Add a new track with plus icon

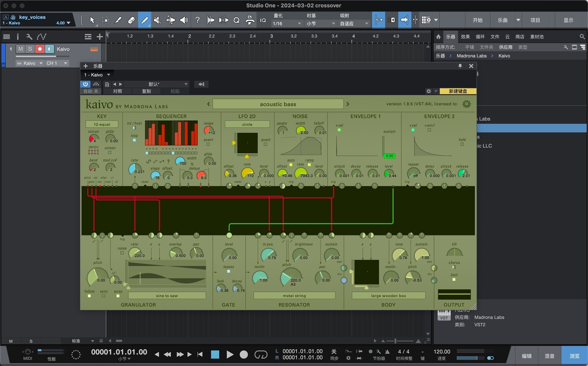100,37
